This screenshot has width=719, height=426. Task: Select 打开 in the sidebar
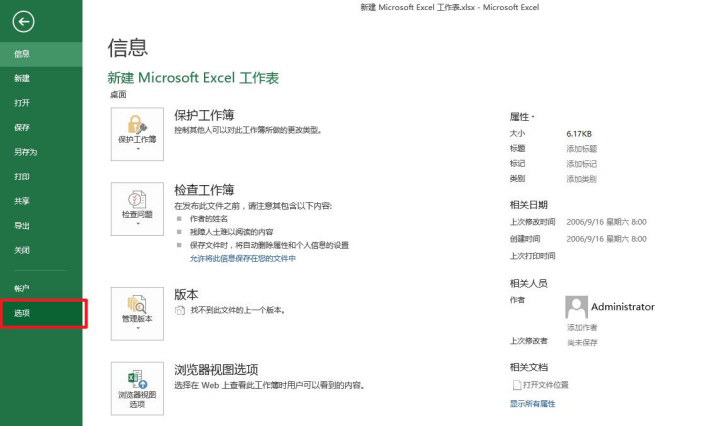point(41,103)
